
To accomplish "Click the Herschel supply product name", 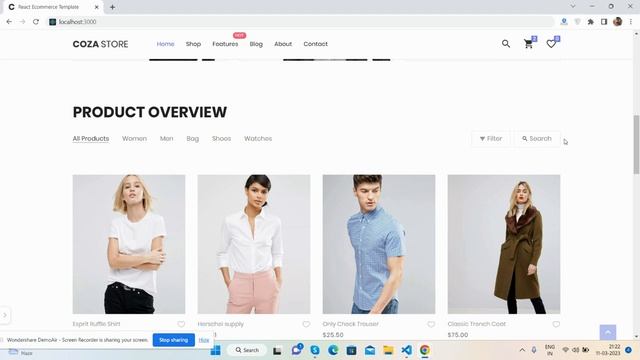I will (220, 324).
